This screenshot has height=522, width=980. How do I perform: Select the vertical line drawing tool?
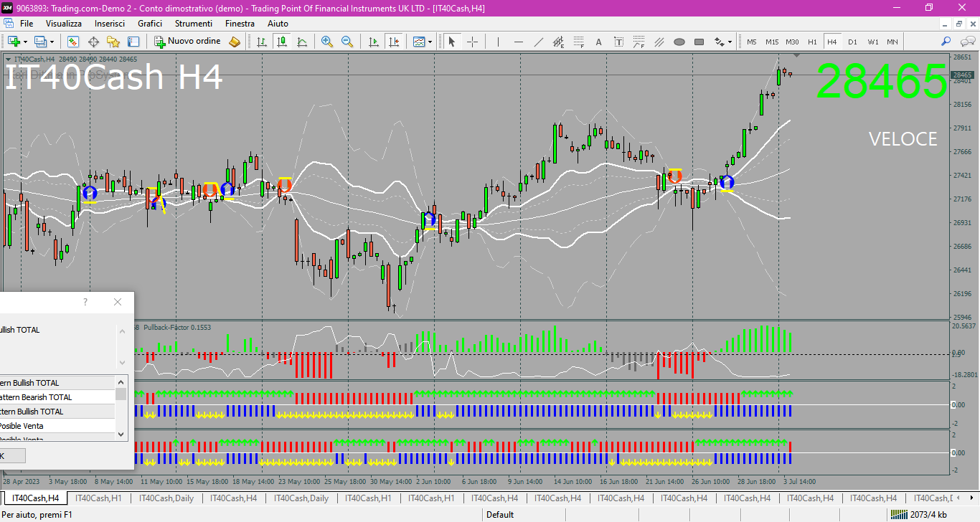[x=498, y=42]
